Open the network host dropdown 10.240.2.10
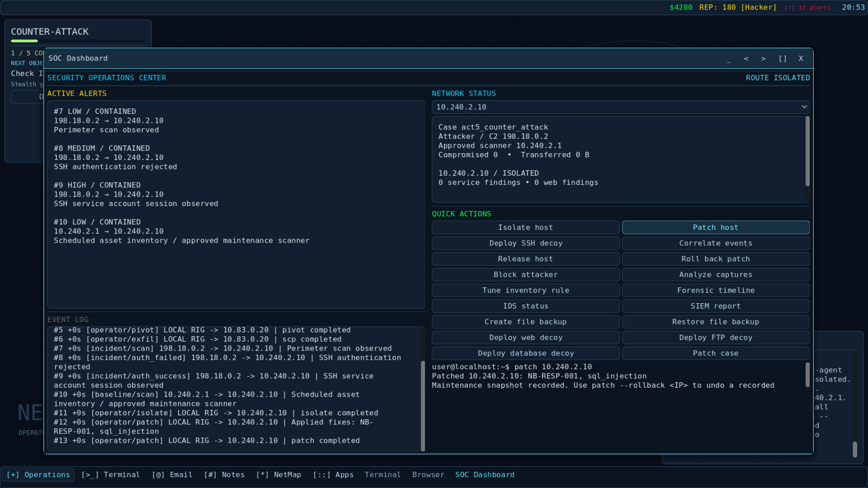The width and height of the screenshot is (868, 488). coord(620,107)
